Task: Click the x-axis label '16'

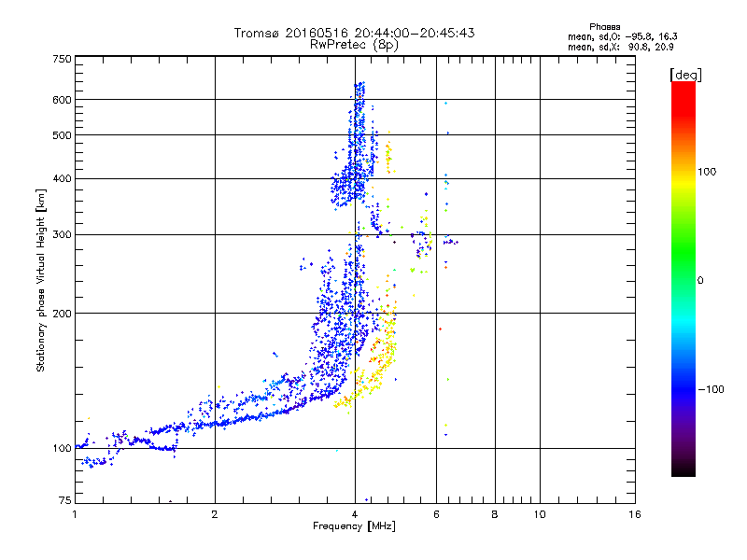Action: point(635,514)
